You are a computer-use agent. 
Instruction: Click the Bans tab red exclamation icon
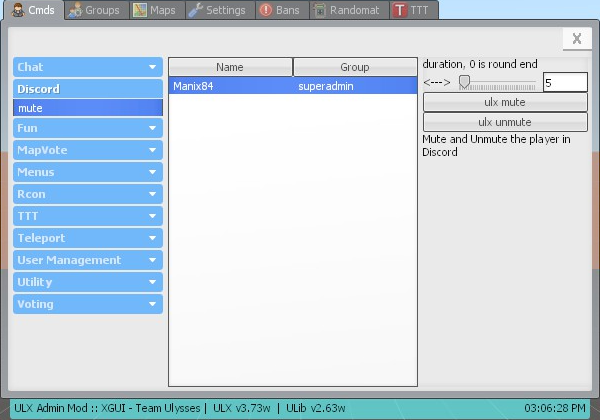(266, 10)
